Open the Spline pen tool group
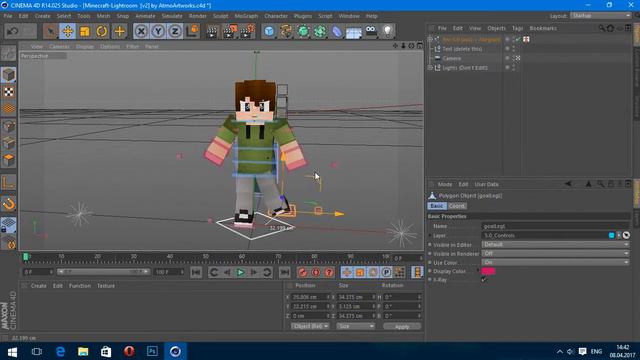 pyautogui.click(x=286, y=31)
